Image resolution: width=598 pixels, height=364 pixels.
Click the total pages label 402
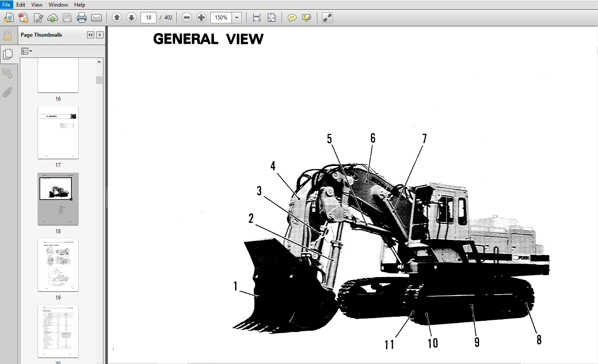click(x=168, y=18)
